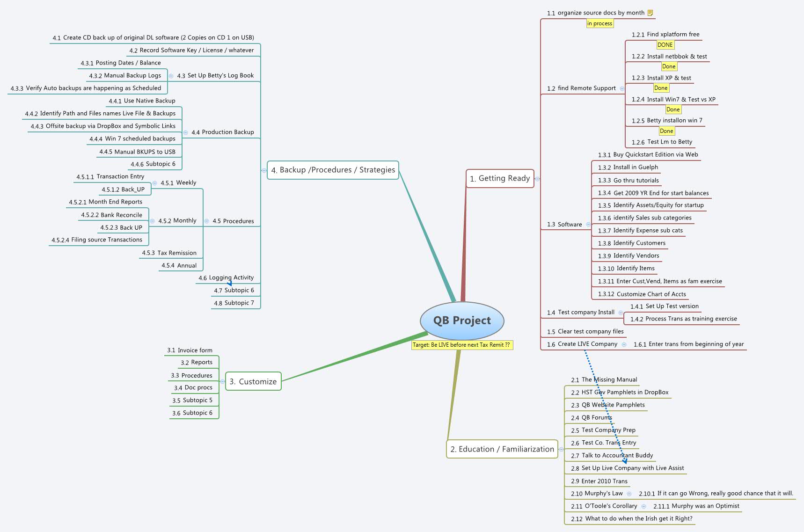
Task: Collapse the "4.5 Procedures" minus icon
Action: [206, 221]
